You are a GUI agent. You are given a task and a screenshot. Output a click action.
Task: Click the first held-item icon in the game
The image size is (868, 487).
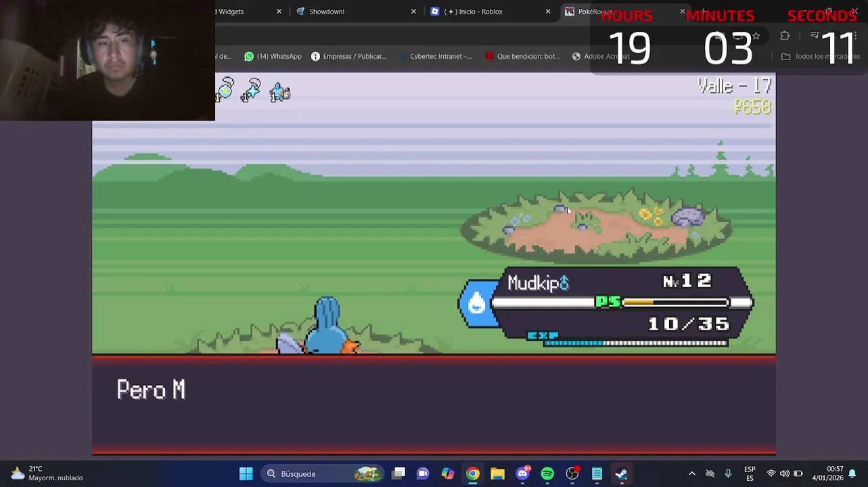pyautogui.click(x=225, y=90)
